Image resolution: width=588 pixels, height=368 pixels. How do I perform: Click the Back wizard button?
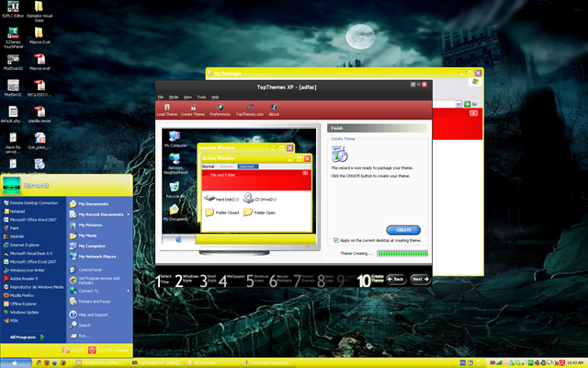(396, 279)
